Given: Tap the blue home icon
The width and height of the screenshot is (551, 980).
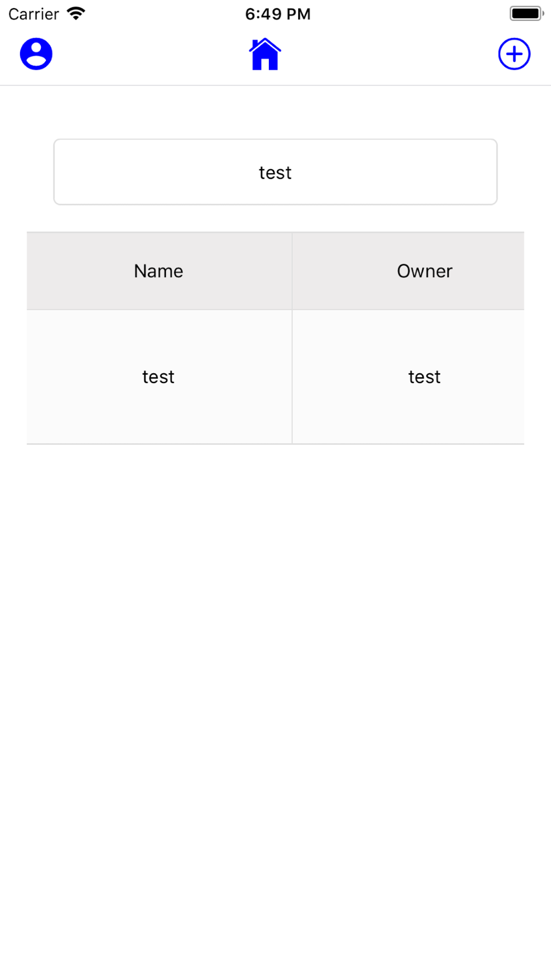Looking at the screenshot, I should [x=265, y=54].
